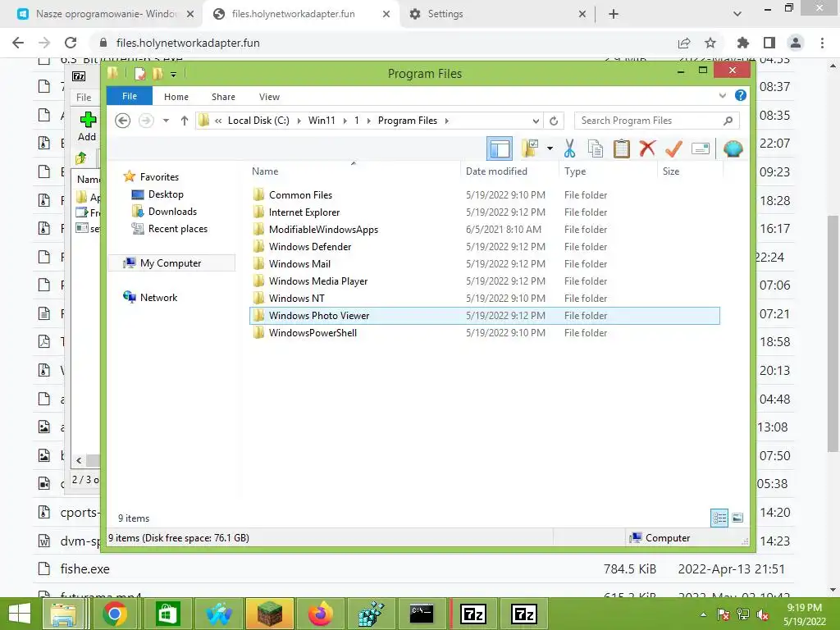Click Win11 in the address path
The width and height of the screenshot is (840, 630).
point(322,121)
